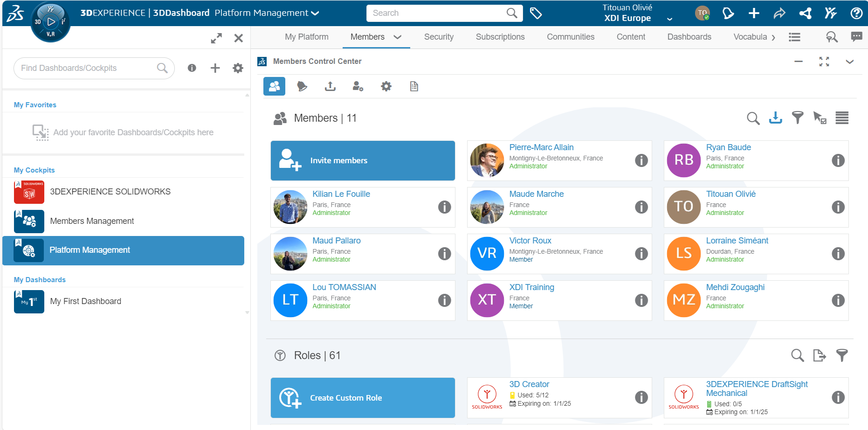Image resolution: width=868 pixels, height=430 pixels.
Task: Click the upload import icon in toolbar
Action: tap(330, 86)
